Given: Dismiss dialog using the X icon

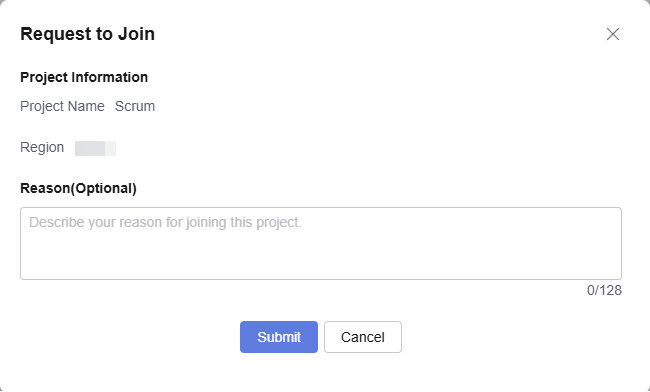Looking at the screenshot, I should (x=613, y=34).
